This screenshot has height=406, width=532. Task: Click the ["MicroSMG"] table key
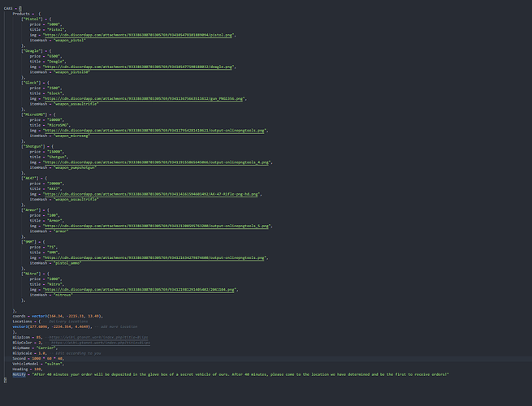pyautogui.click(x=34, y=114)
